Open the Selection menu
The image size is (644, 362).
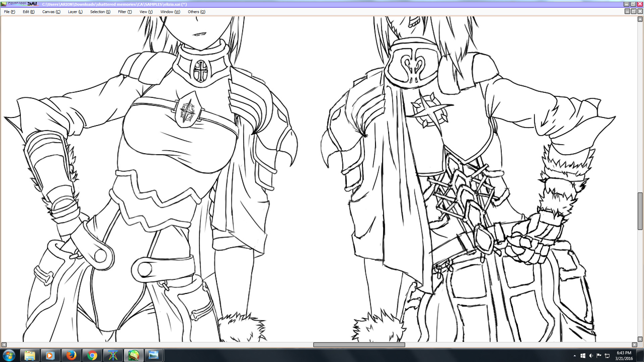100,11
